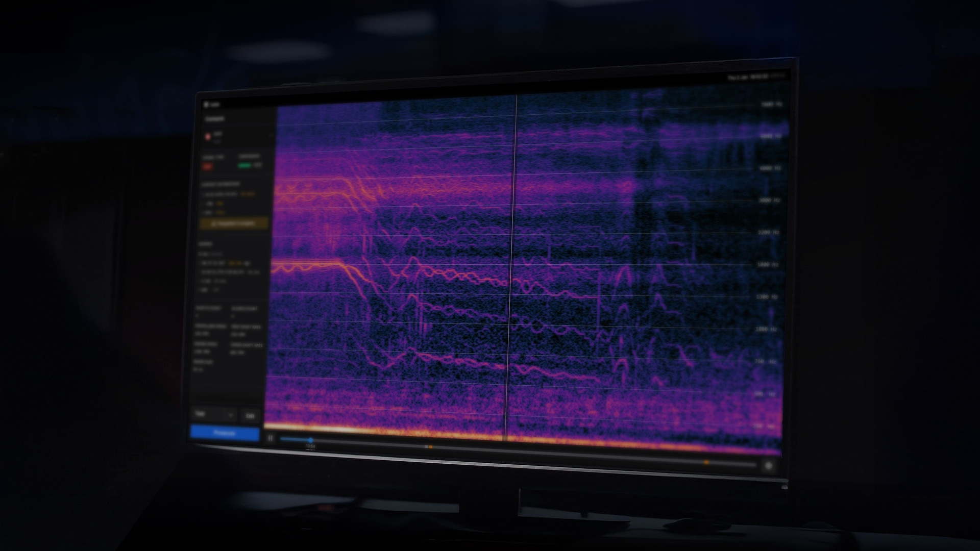980x551 pixels.
Task: Open the dropdown left of Edit
Action: pos(214,414)
